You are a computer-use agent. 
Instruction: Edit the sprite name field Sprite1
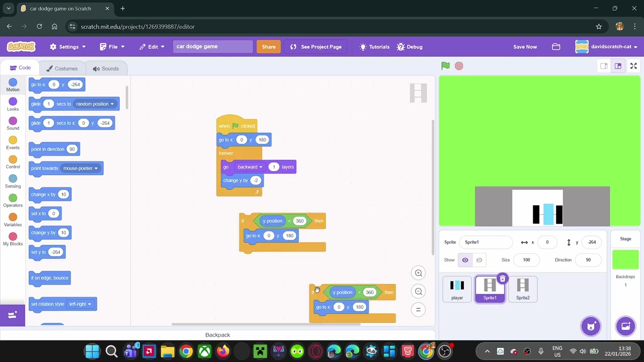click(x=486, y=242)
